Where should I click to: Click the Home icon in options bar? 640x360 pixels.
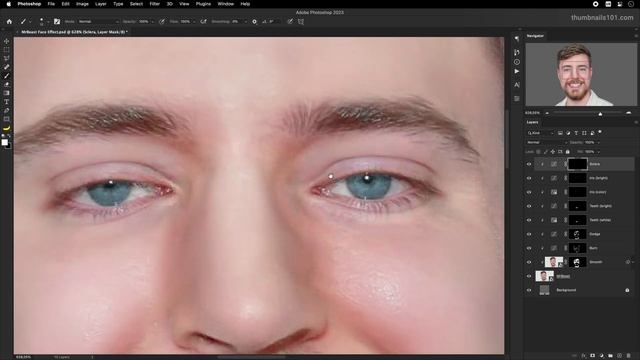coord(9,22)
